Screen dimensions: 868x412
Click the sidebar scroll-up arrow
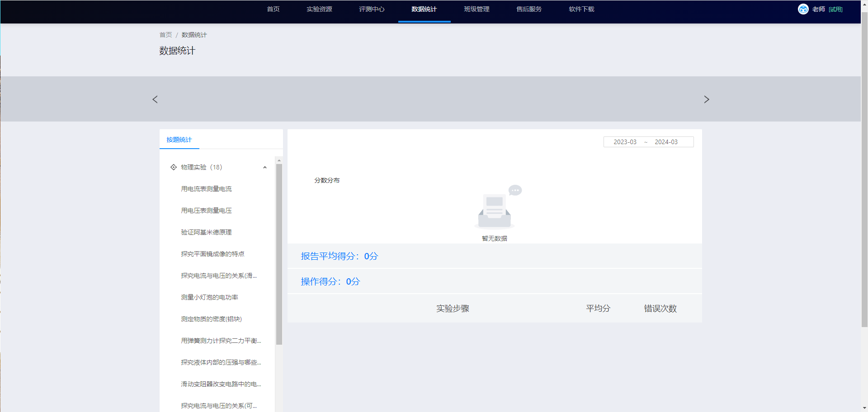(x=279, y=160)
